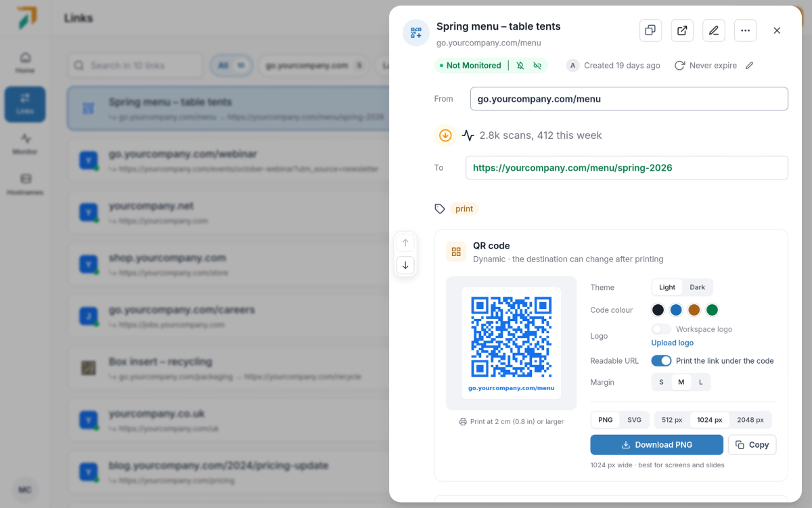Click the QR code plus icon beside title
The height and width of the screenshot is (508, 812).
pyautogui.click(x=416, y=33)
